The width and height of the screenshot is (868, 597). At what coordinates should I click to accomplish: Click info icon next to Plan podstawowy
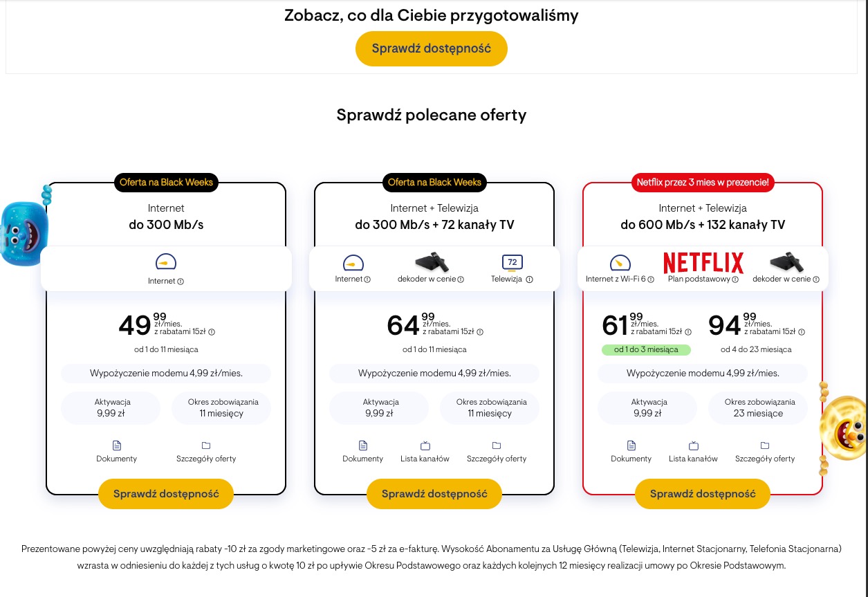pos(735,279)
